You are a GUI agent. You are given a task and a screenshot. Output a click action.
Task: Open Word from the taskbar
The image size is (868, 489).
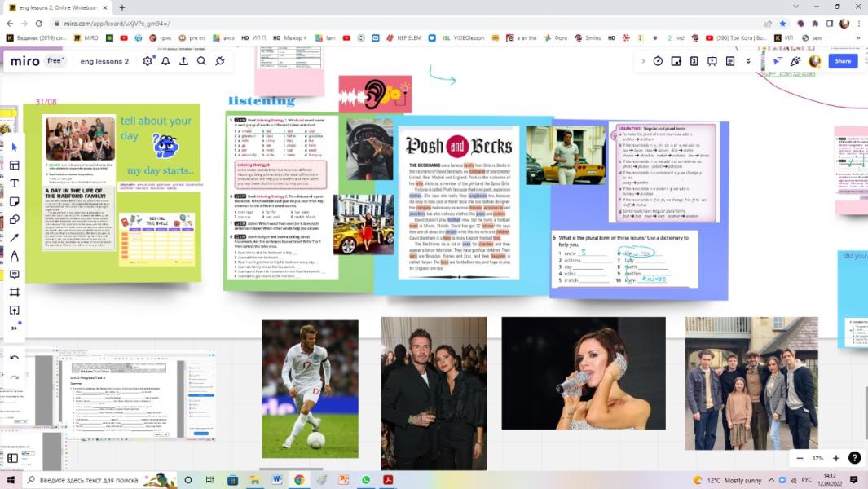(x=277, y=479)
